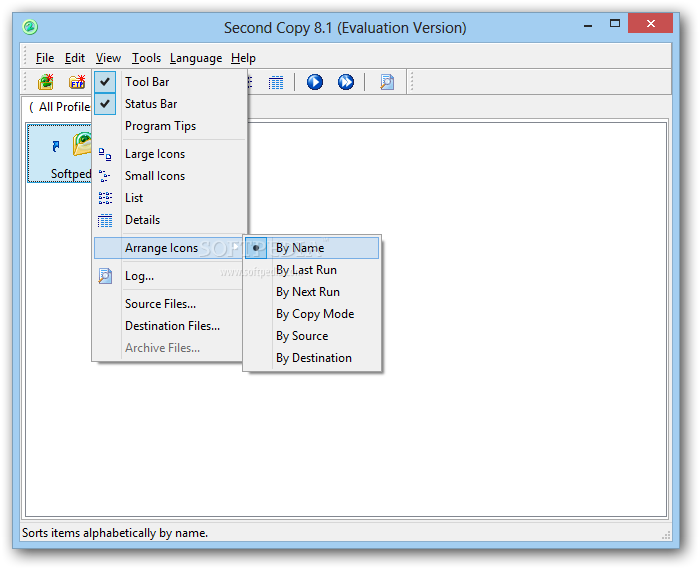Select the Softpedia profile item
700x569 pixels.
(x=60, y=153)
